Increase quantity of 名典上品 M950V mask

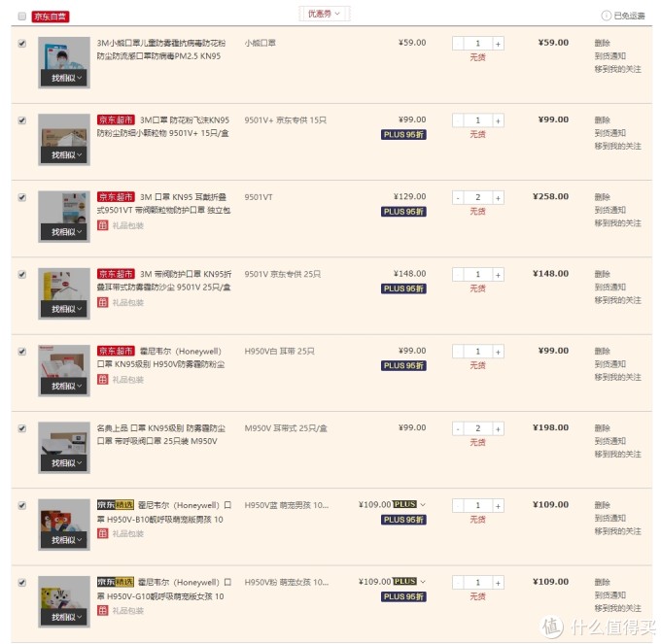(x=498, y=429)
